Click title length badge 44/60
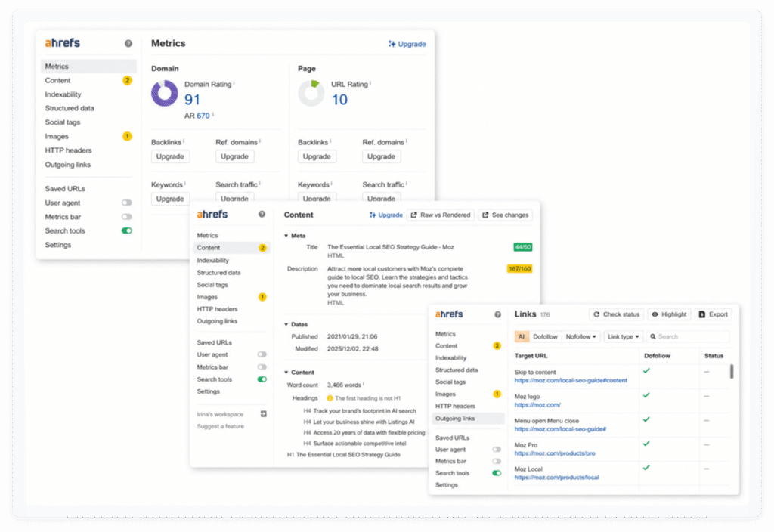Viewport: 774px width, 532px height. click(523, 247)
